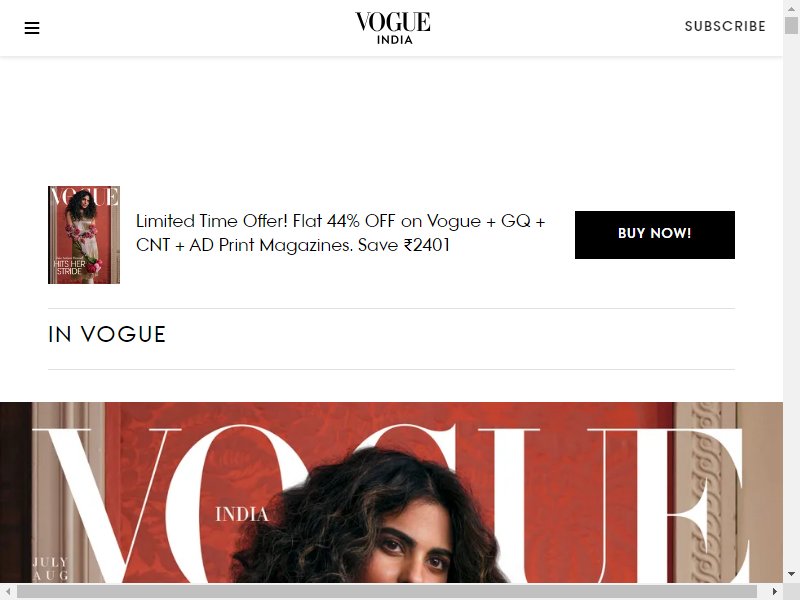Click the SUBSCRIBE link in header
The image size is (800, 600).
click(x=724, y=26)
